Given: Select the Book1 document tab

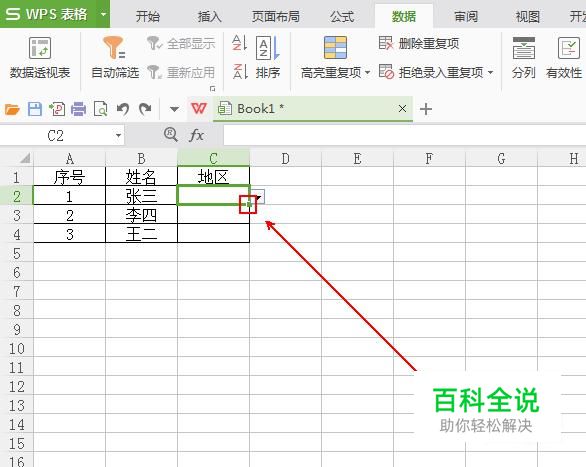Looking at the screenshot, I should tap(313, 109).
